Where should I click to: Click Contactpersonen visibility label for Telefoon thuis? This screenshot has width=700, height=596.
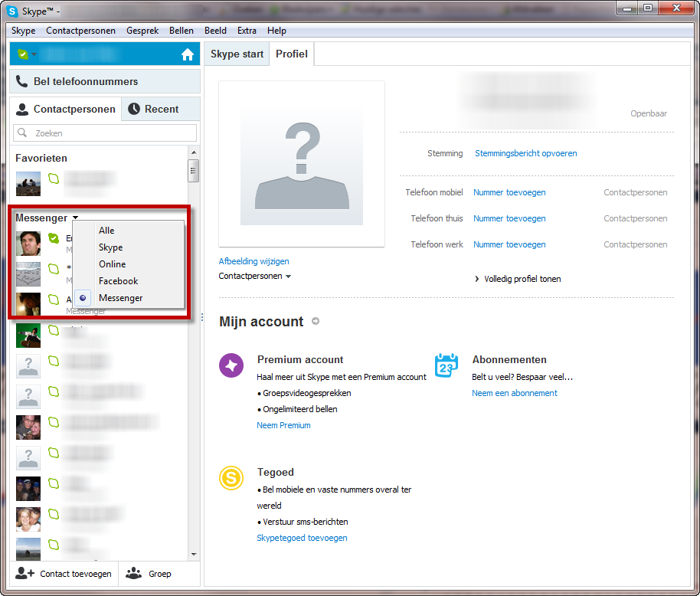tap(635, 218)
